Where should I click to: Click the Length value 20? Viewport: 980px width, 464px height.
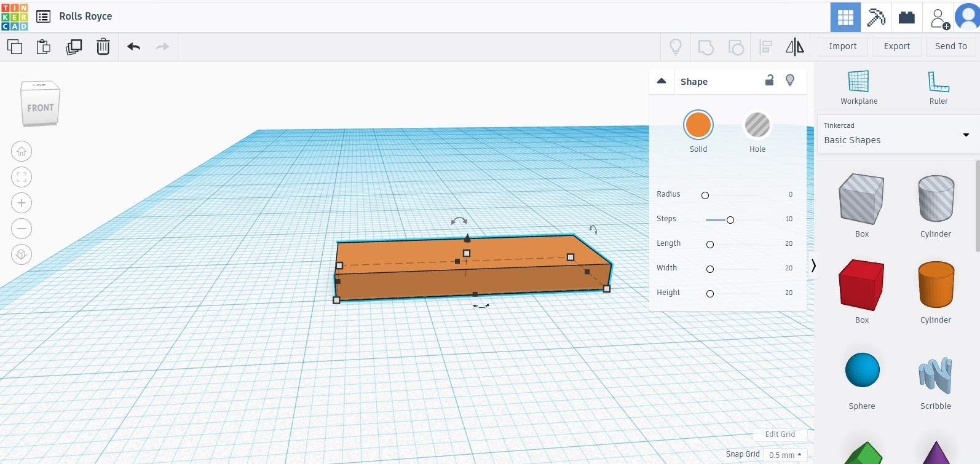tap(789, 243)
